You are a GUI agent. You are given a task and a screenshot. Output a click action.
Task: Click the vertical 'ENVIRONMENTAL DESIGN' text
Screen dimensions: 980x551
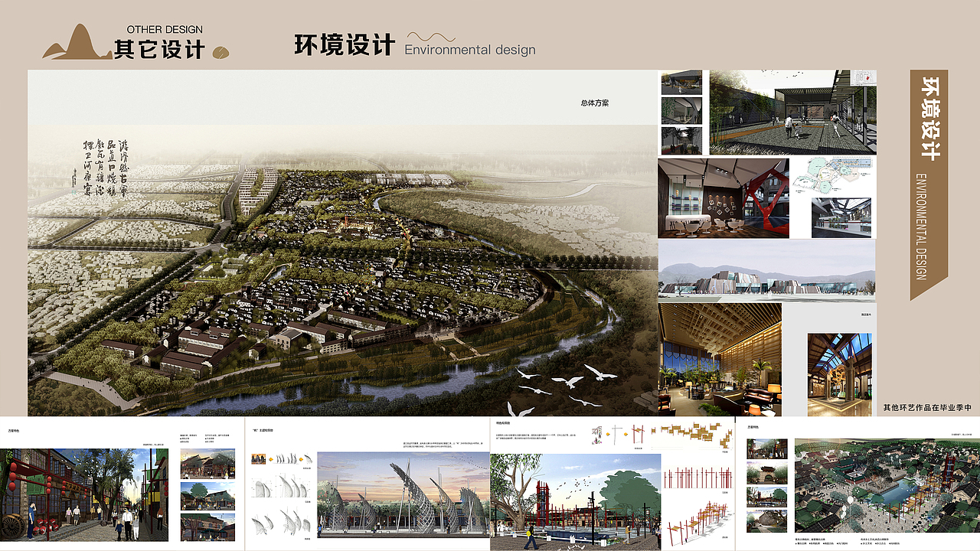click(x=921, y=226)
